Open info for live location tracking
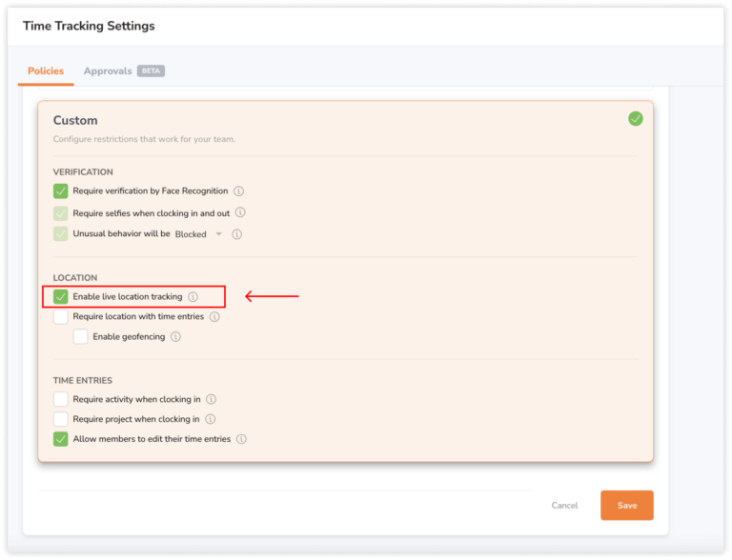This screenshot has width=732, height=560. [x=193, y=297]
